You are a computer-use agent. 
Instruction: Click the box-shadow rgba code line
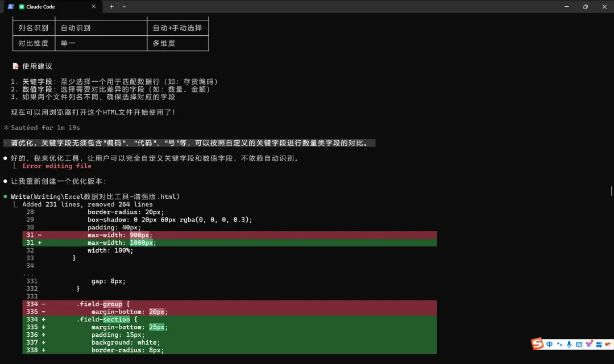[169, 220]
